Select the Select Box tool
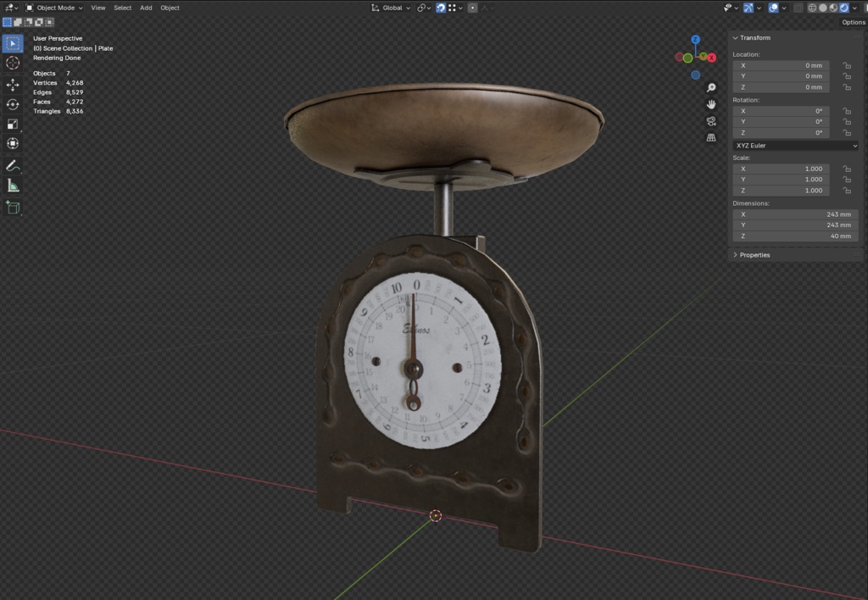The height and width of the screenshot is (600, 868). click(x=13, y=43)
